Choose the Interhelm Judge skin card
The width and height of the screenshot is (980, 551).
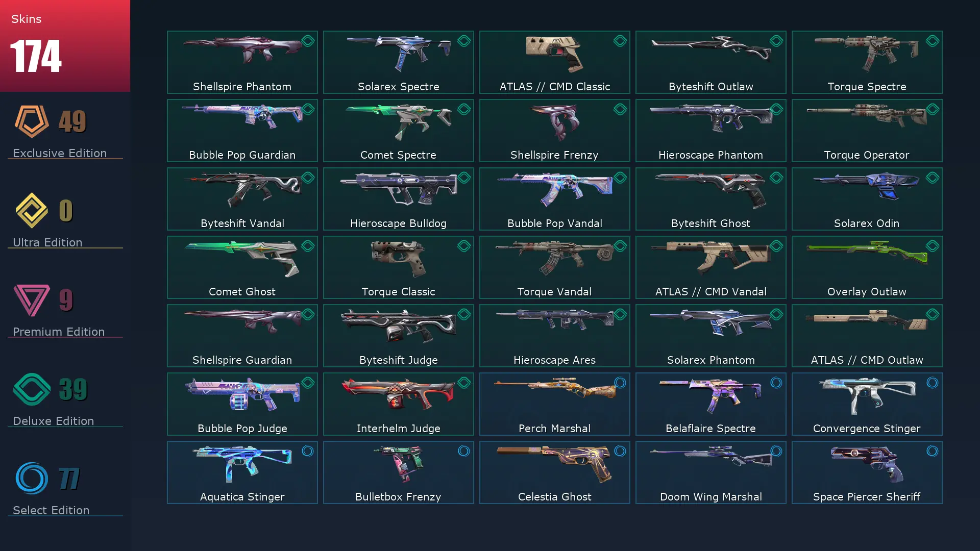tap(399, 404)
